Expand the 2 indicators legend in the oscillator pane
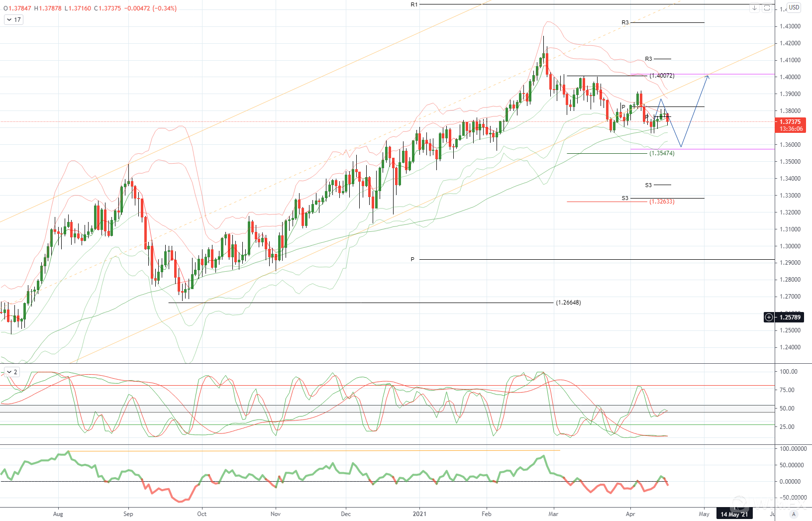The image size is (812, 521). tap(11, 372)
